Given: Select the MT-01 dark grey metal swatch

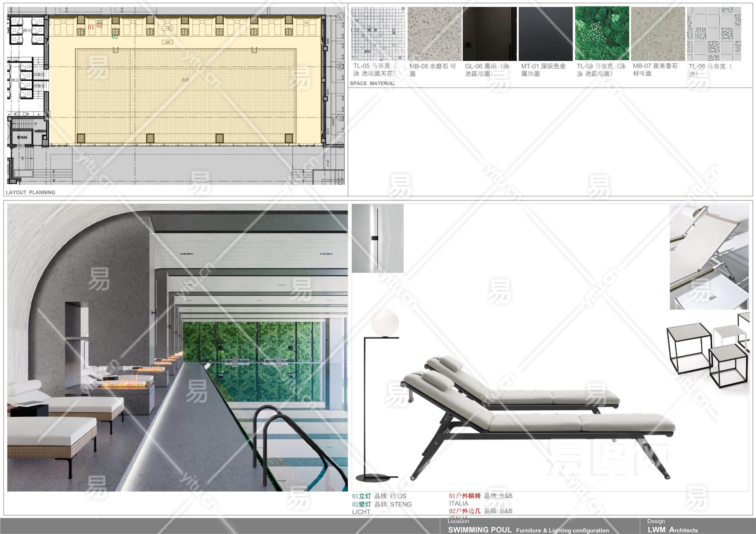Looking at the screenshot, I should [x=545, y=34].
